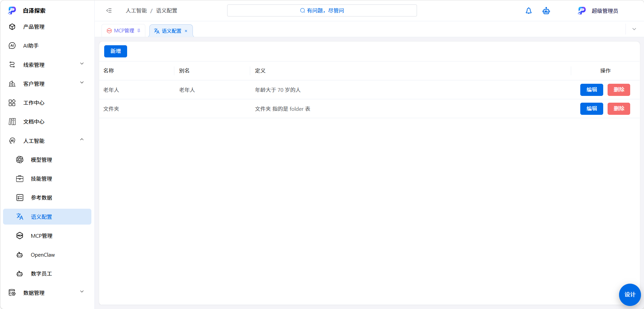Click the 设计 floating button
The image size is (644, 309).
[x=630, y=294]
